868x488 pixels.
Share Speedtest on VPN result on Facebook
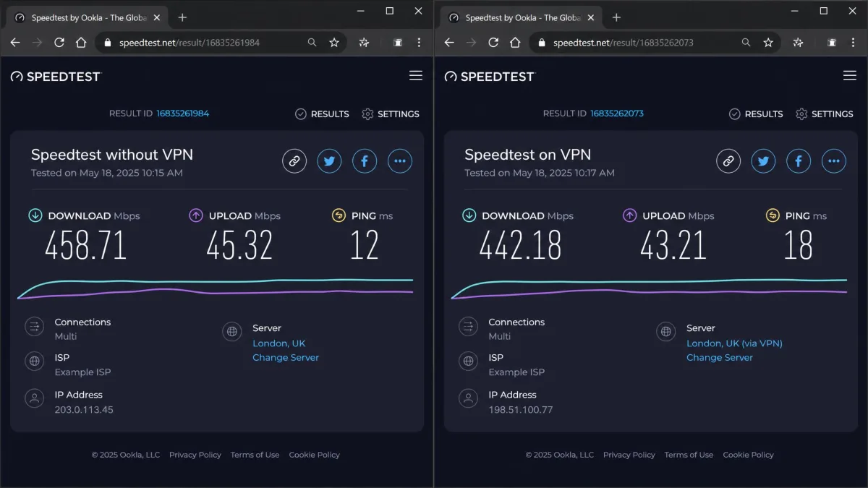click(799, 161)
